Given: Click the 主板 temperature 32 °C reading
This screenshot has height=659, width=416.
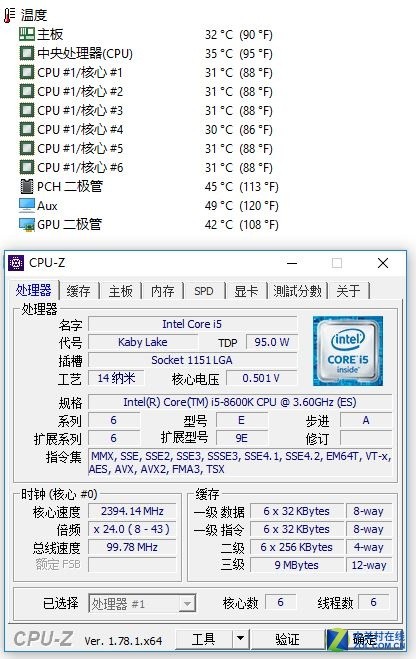Looking at the screenshot, I should pos(239,34).
